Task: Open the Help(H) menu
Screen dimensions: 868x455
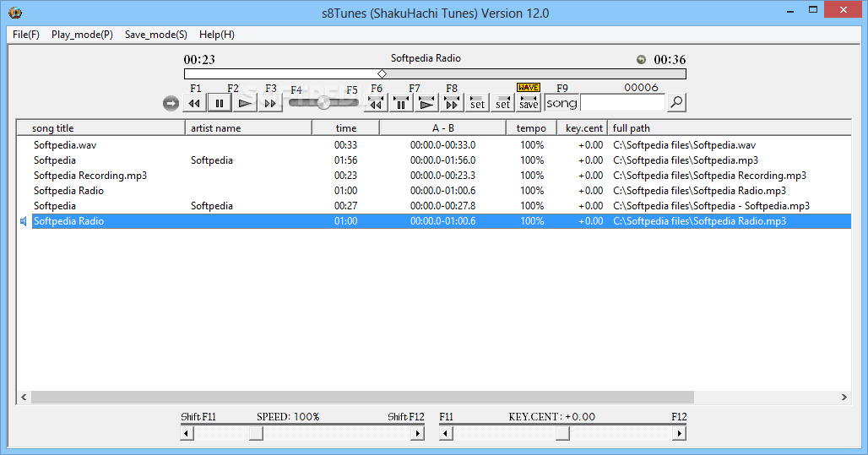Action: tap(217, 35)
